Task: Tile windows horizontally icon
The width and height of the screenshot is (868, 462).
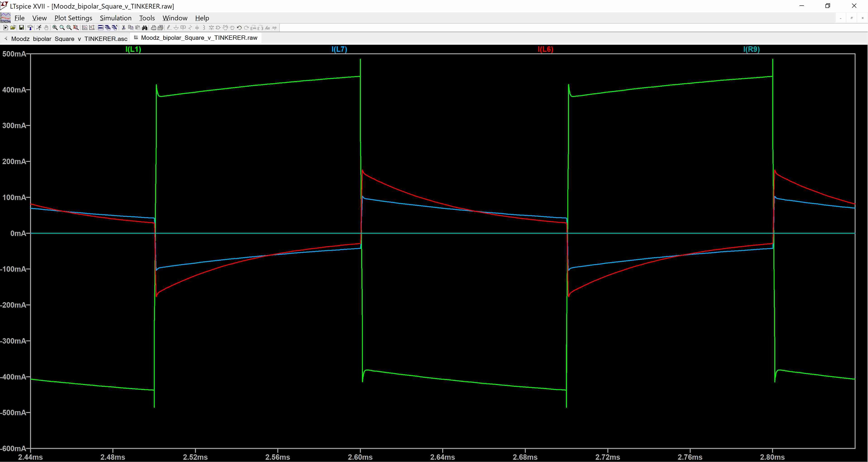Action: click(x=100, y=28)
